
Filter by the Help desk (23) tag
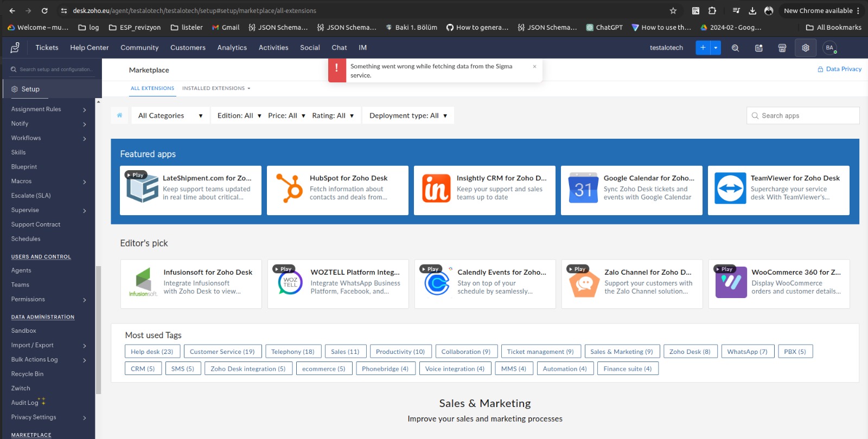click(x=152, y=352)
